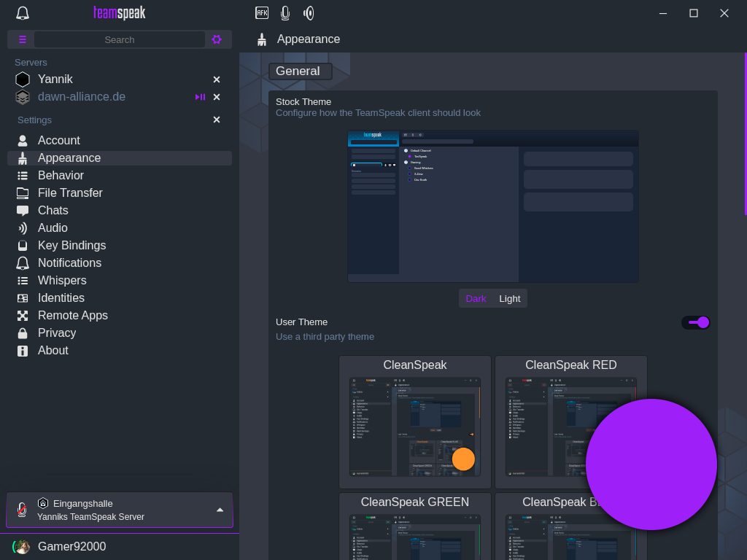Open Appearance settings

[120, 158]
